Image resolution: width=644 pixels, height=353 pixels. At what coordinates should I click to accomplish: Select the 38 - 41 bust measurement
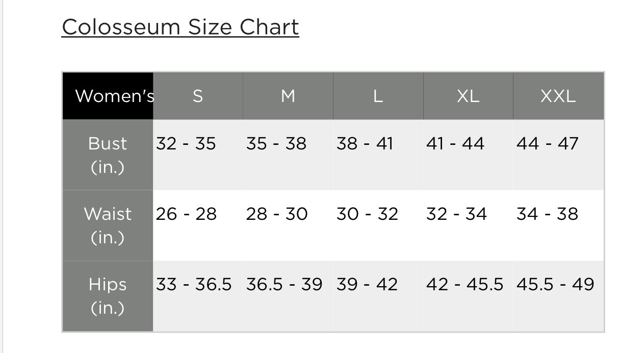pyautogui.click(x=365, y=144)
